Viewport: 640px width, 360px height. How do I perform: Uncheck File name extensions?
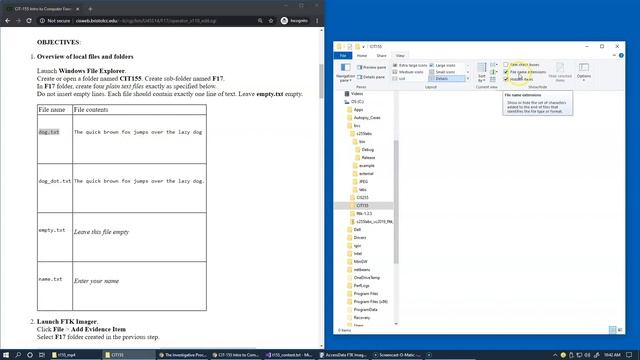(506, 72)
